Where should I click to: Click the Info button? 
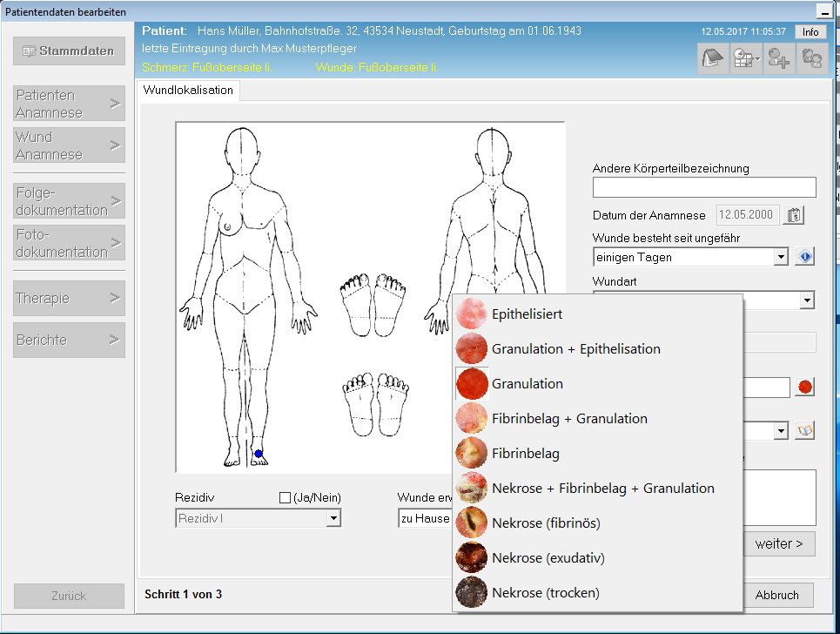(810, 32)
